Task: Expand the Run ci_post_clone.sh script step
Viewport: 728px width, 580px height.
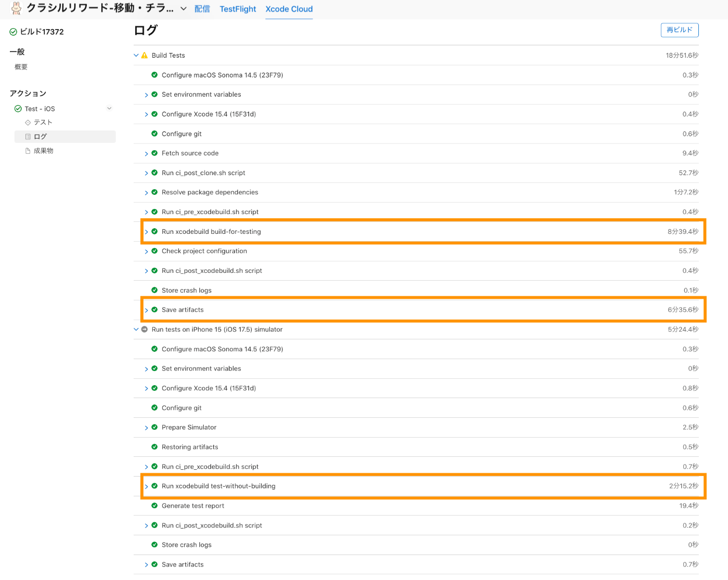Action: [x=146, y=173]
